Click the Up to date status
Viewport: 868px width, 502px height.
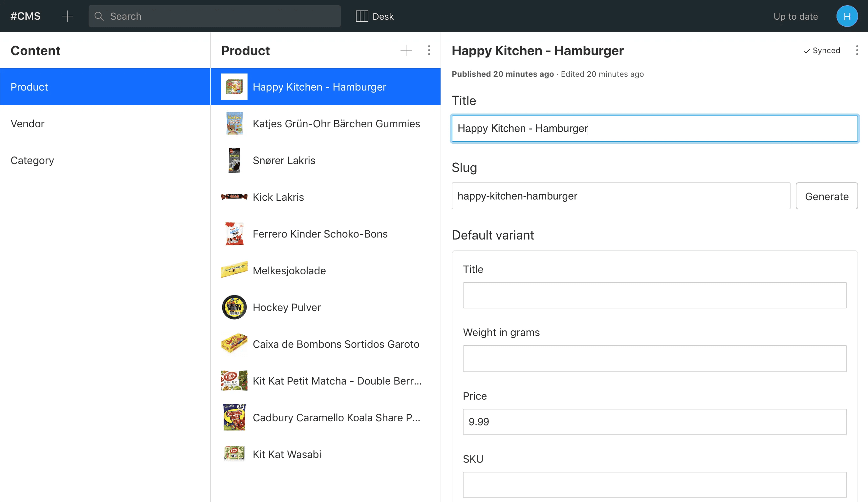click(x=796, y=16)
